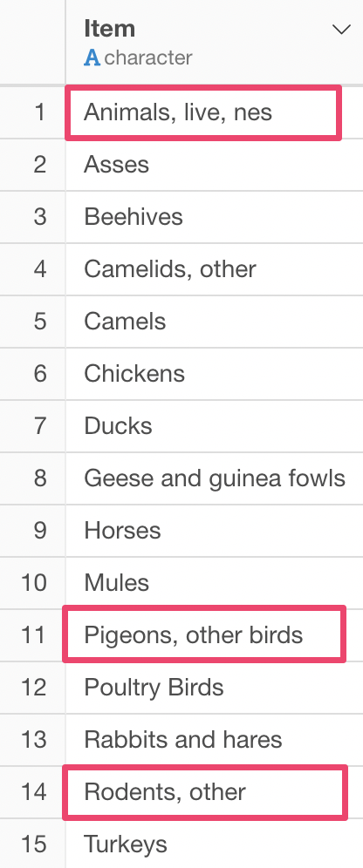Viewport: 363px width, 868px height.
Task: Select the Horses cell
Action: pos(215,531)
